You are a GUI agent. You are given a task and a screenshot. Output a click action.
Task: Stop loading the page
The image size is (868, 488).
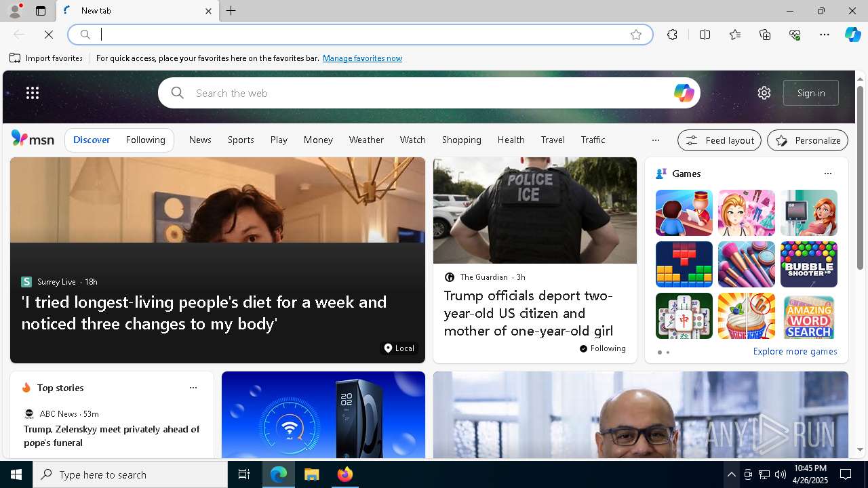pyautogui.click(x=49, y=35)
